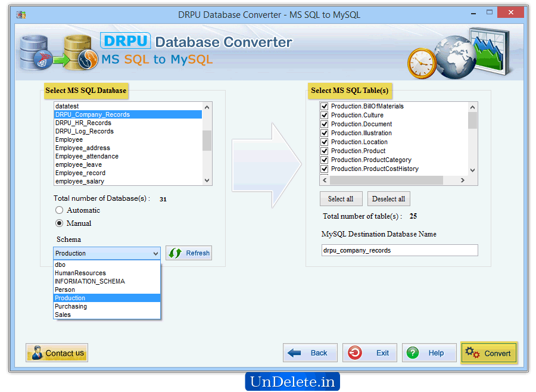536x392 pixels.
Task: Choose HumanResources schema option
Action: 107,273
